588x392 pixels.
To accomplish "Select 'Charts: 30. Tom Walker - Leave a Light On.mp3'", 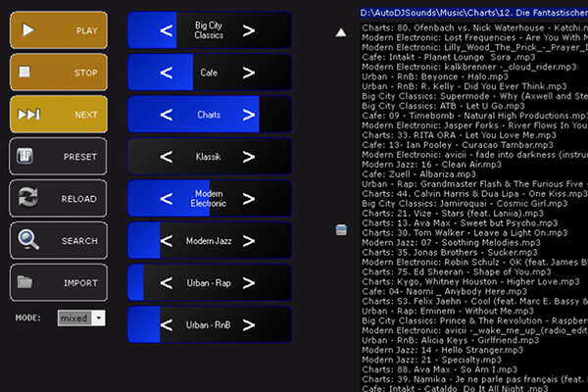I will click(465, 232).
